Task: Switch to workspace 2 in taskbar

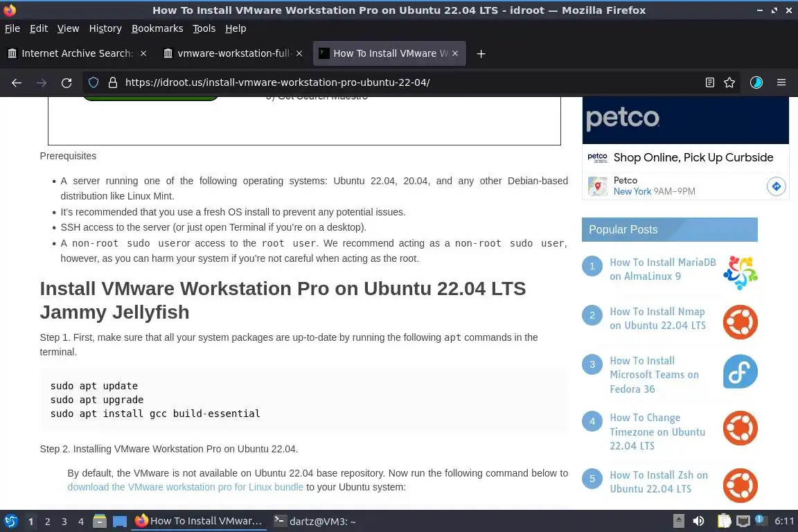Action: pyautogui.click(x=47, y=522)
